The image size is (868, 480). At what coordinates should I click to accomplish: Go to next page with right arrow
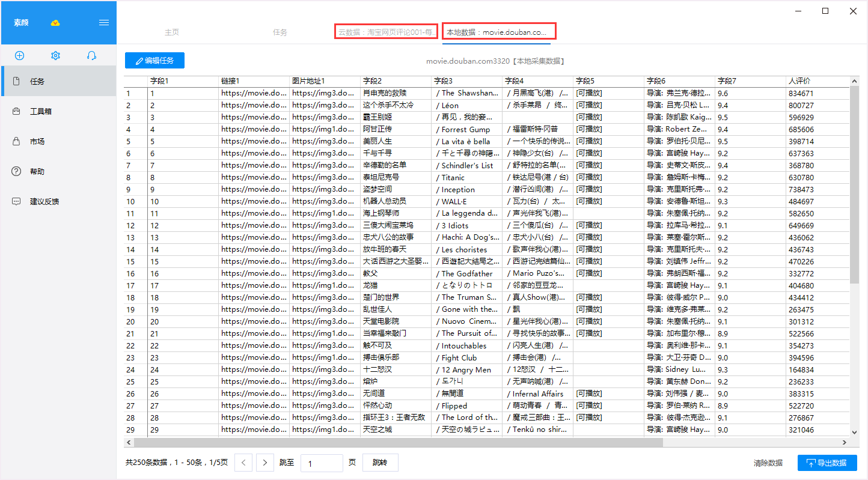coord(265,463)
